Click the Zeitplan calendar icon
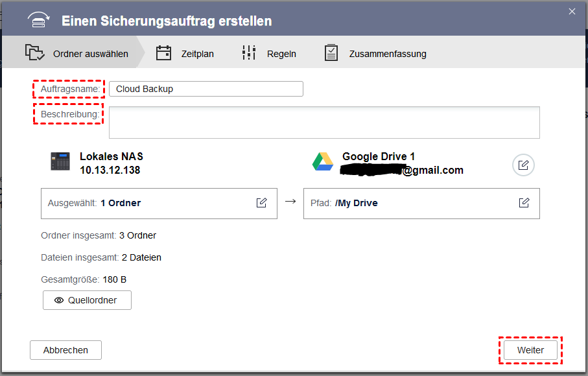The width and height of the screenshot is (588, 376). point(163,53)
